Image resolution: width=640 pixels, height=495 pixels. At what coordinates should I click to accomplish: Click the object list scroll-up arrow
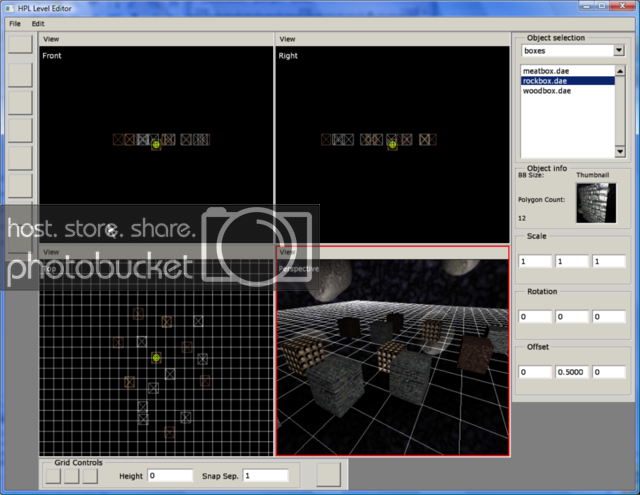coord(620,71)
